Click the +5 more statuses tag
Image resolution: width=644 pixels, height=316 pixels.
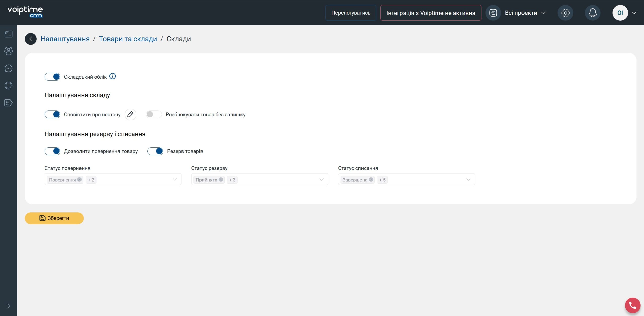click(x=382, y=180)
